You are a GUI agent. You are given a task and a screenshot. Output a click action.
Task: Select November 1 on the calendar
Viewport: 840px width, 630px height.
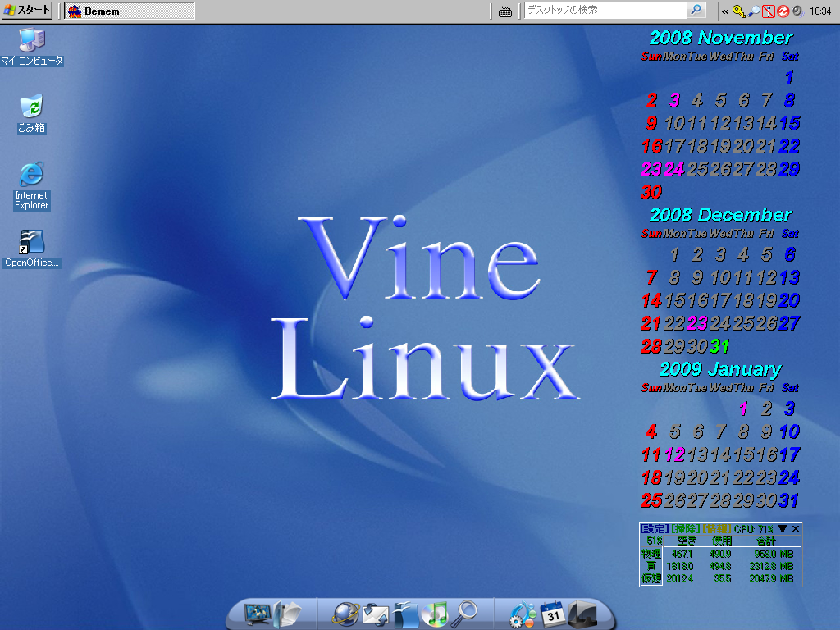coord(789,78)
